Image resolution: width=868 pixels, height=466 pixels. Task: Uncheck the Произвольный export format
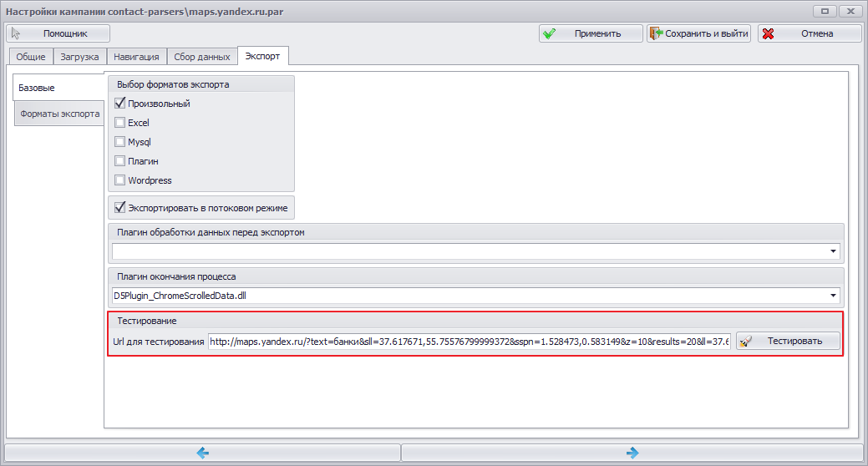click(x=119, y=103)
